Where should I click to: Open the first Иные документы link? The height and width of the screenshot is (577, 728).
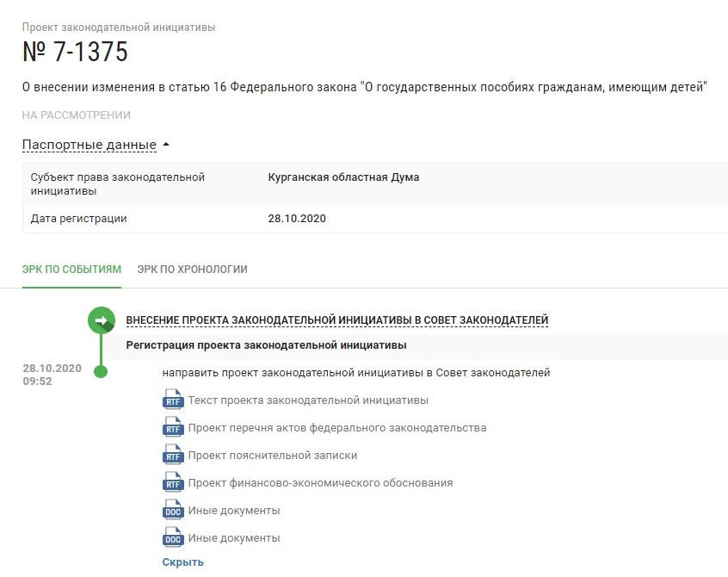click(234, 510)
